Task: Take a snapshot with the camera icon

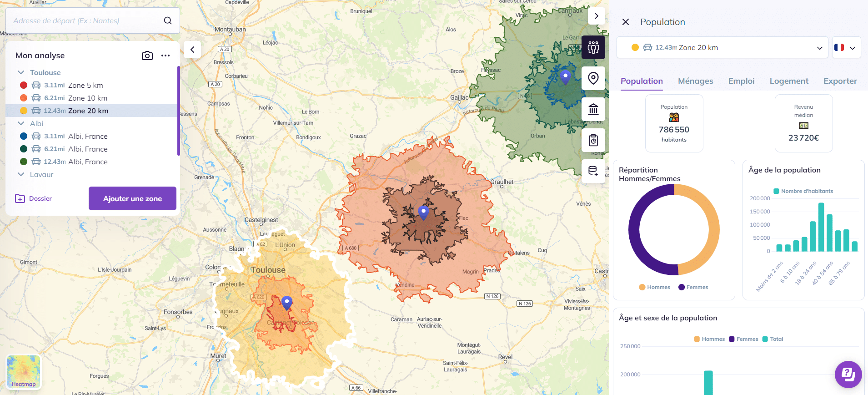Action: (147, 56)
